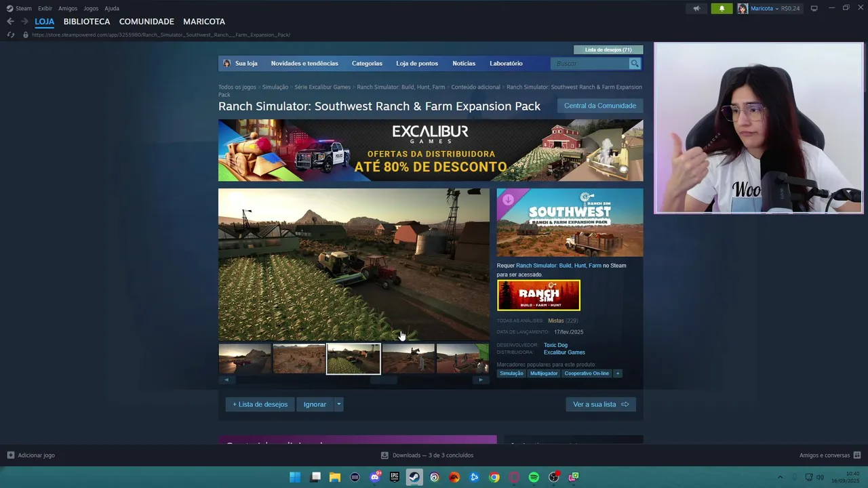Viewport: 868px width, 488px height.
Task: Open the Exibir menu
Action: point(45,8)
